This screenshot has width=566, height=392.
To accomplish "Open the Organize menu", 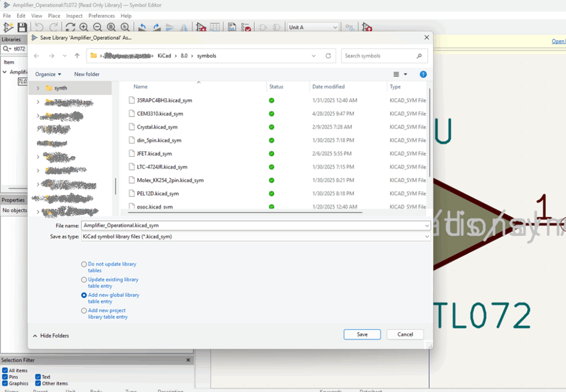I will coord(48,75).
